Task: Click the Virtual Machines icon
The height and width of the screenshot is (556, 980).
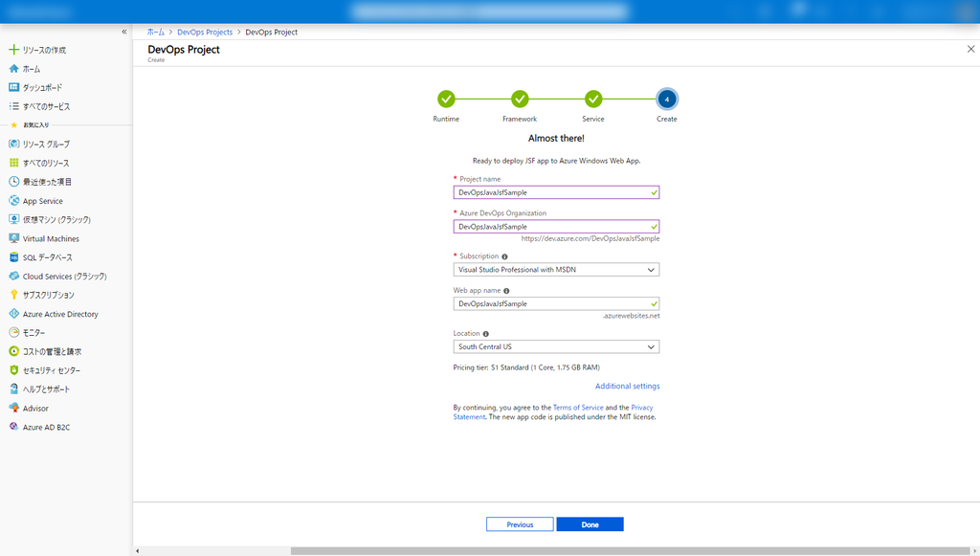Action: [x=13, y=238]
